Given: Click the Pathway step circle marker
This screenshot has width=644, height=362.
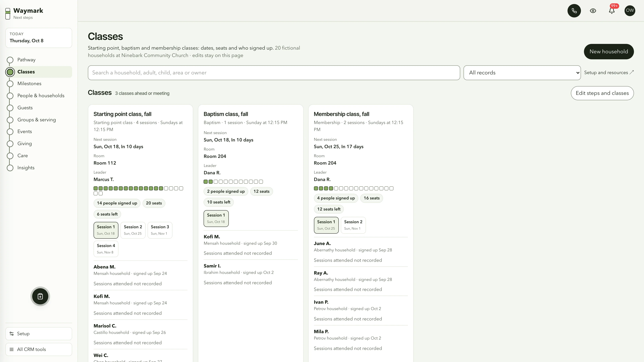Looking at the screenshot, I should click(x=10, y=60).
